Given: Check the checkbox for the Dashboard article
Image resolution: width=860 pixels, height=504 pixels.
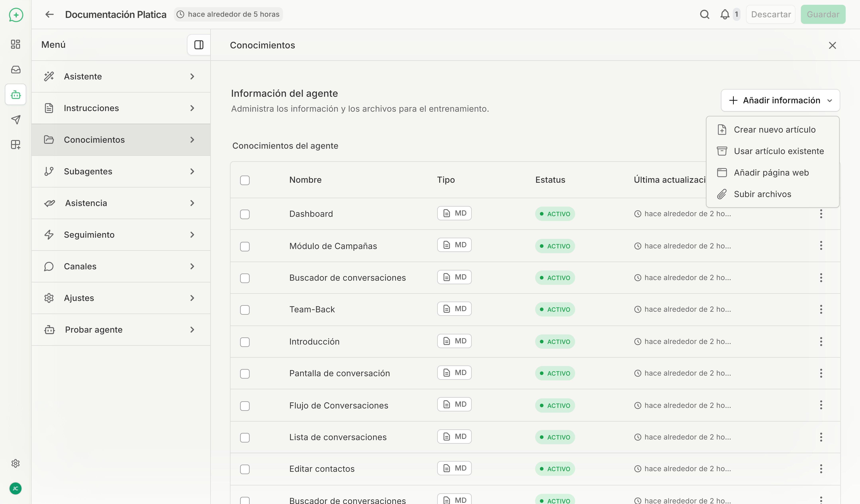Looking at the screenshot, I should pyautogui.click(x=245, y=214).
